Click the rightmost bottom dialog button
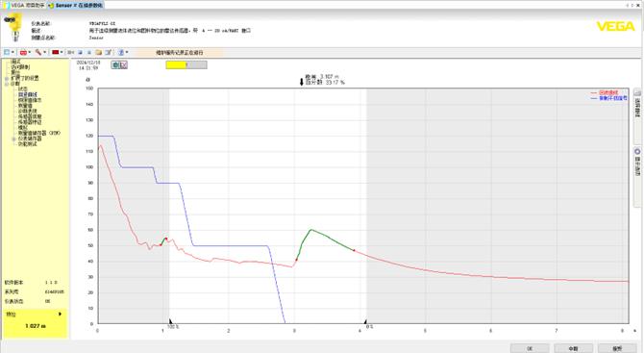Viewport: 644px width, 353px height. tap(617, 348)
